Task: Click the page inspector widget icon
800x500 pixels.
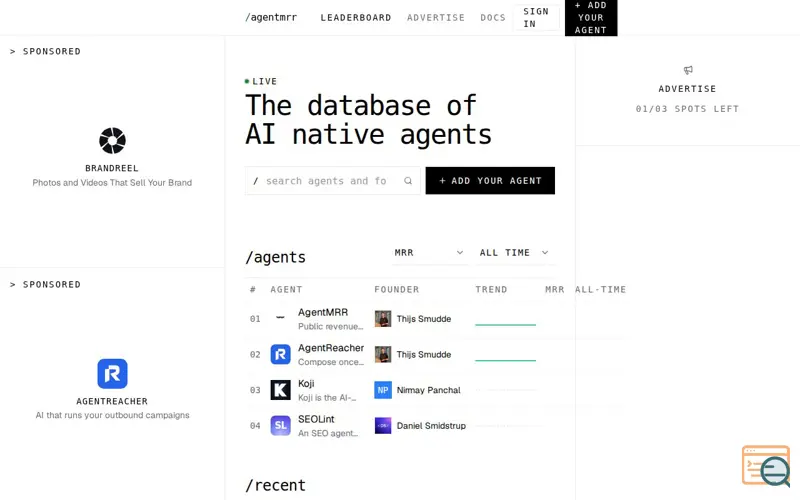Action: click(x=766, y=466)
